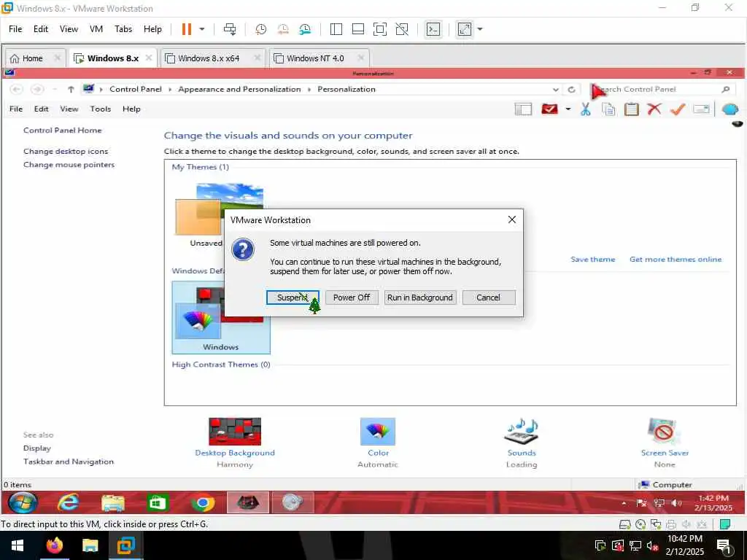Open Chrome in the guest taskbar

point(203,503)
